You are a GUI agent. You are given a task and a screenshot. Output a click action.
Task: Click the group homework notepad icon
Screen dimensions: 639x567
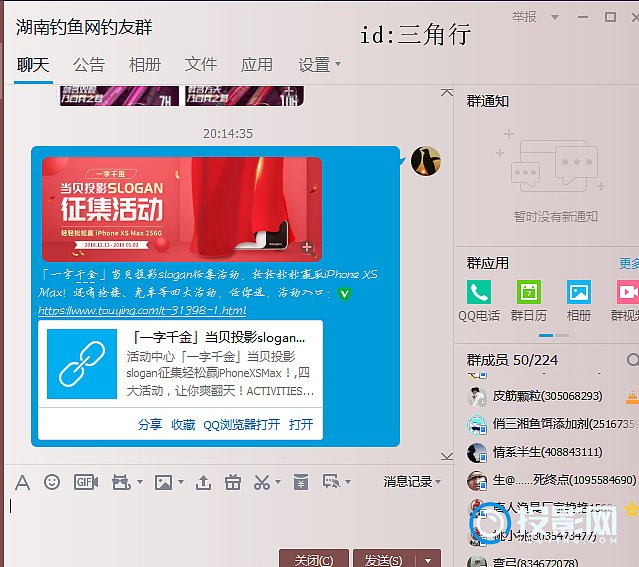tap(301, 482)
